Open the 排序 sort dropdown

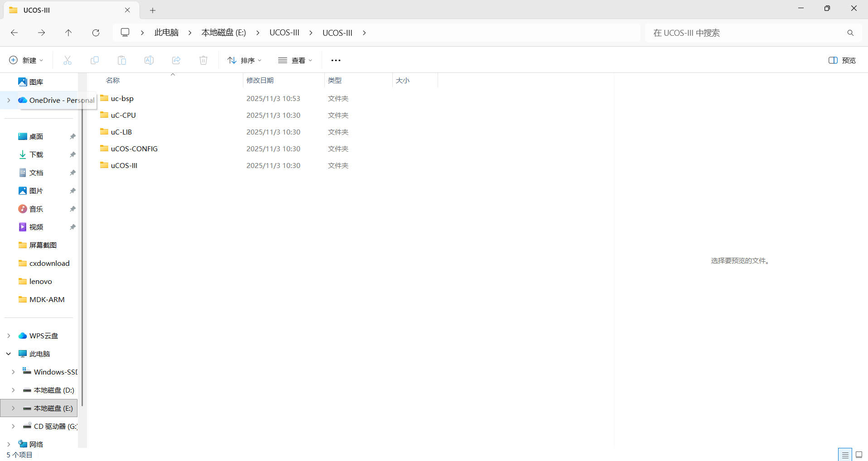245,60
